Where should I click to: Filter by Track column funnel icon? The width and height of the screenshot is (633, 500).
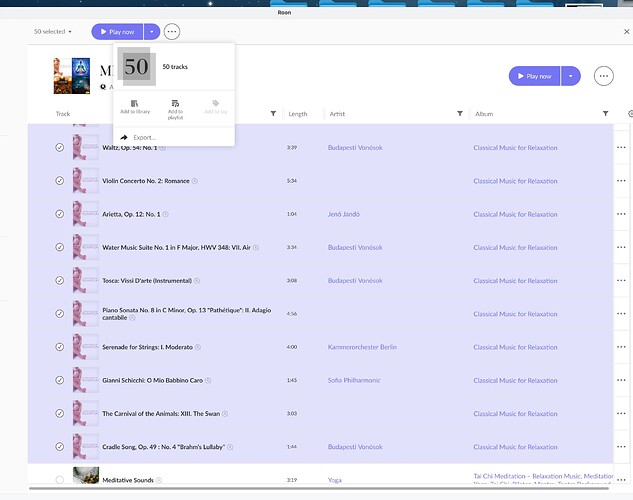[x=273, y=114]
